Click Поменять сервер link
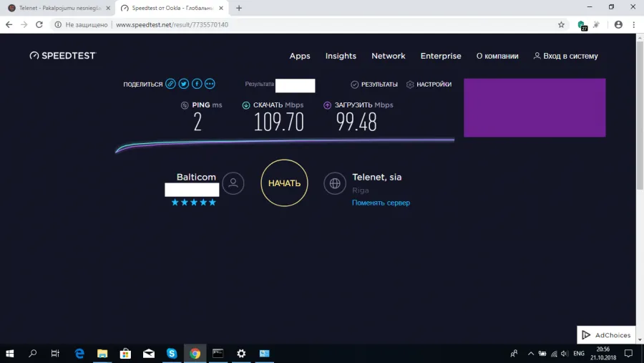This screenshot has width=644, height=363. 381,203
